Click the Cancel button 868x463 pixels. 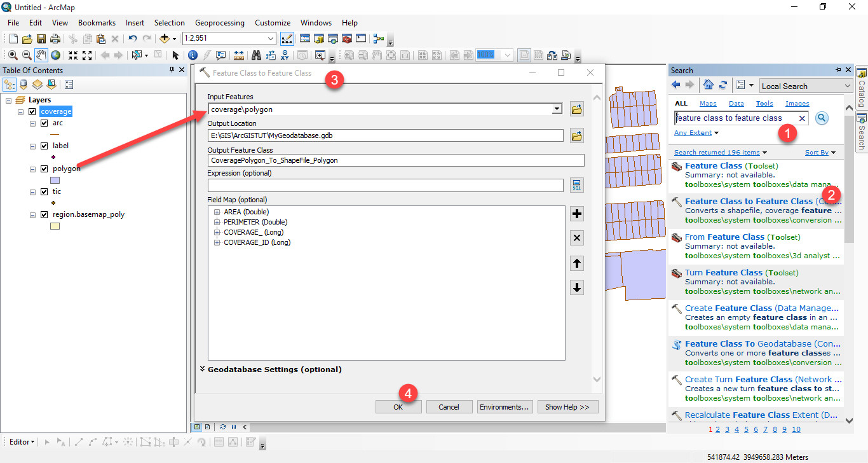click(x=449, y=407)
